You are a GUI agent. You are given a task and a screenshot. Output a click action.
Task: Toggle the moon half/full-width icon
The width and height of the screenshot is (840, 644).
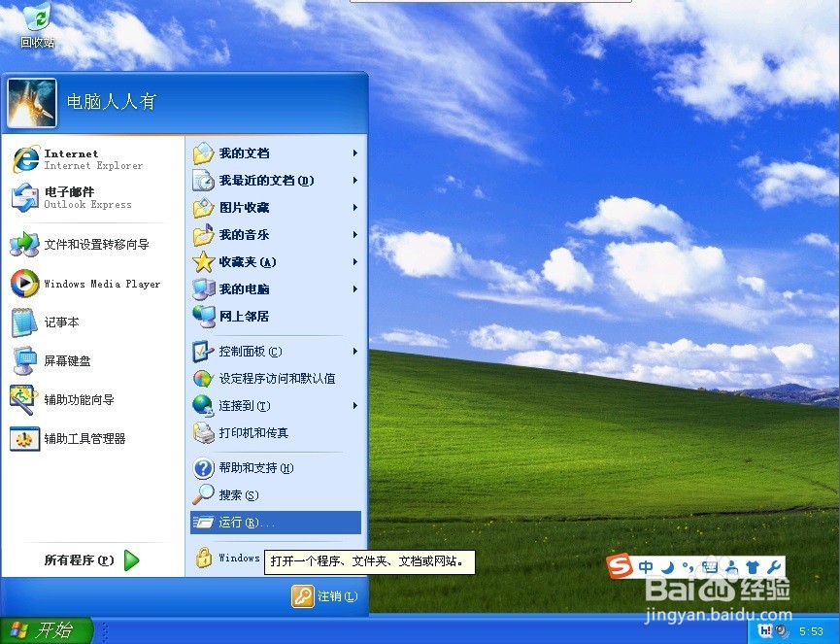(667, 567)
